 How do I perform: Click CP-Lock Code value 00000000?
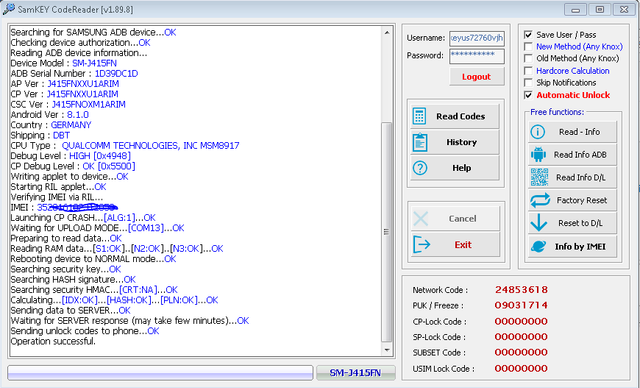point(521,321)
